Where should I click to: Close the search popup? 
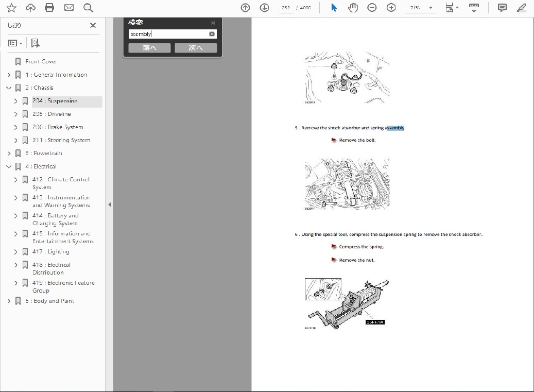[x=213, y=23]
